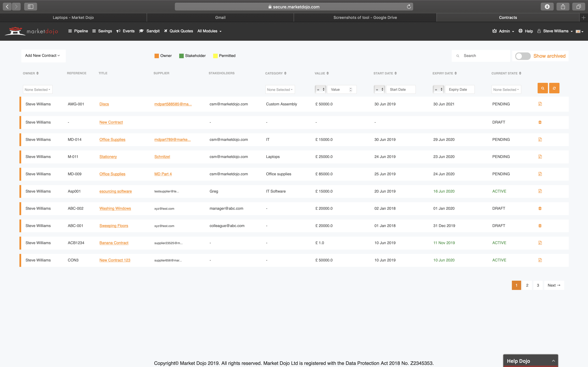The width and height of the screenshot is (588, 367).
Task: Switch to the Gmail browser tab
Action: 220,17
